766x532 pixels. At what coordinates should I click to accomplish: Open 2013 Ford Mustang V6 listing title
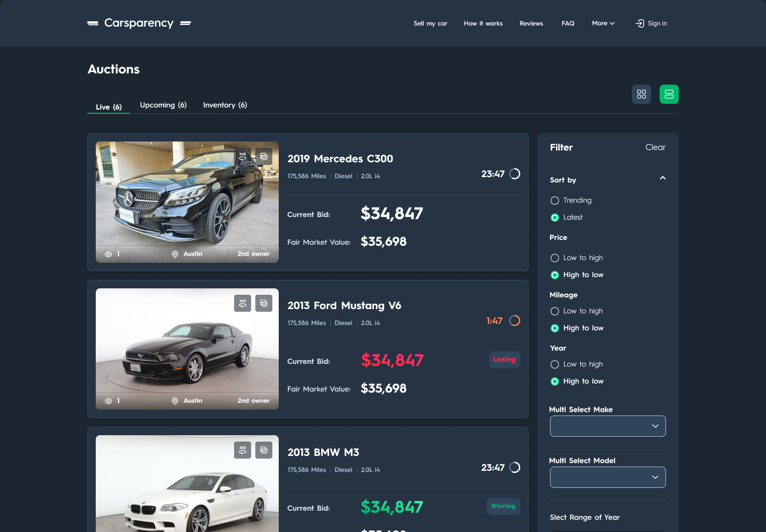point(344,305)
